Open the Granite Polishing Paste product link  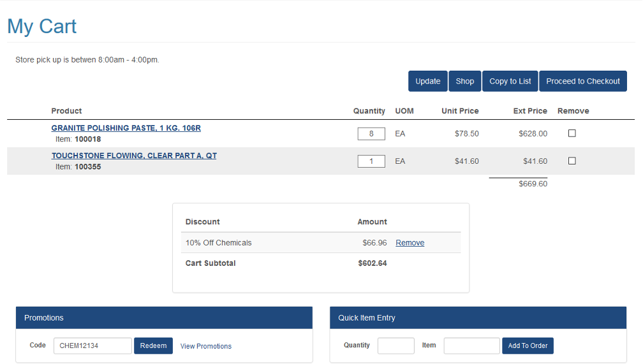point(126,128)
